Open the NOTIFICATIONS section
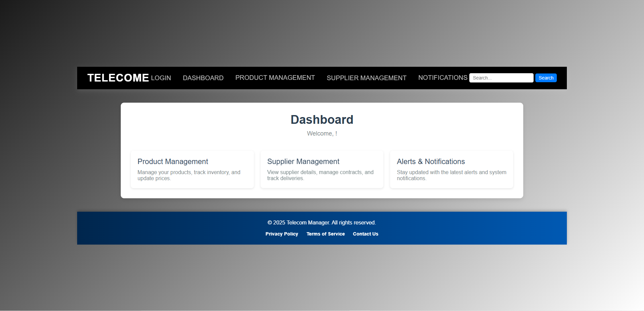The image size is (644, 311). [x=443, y=77]
